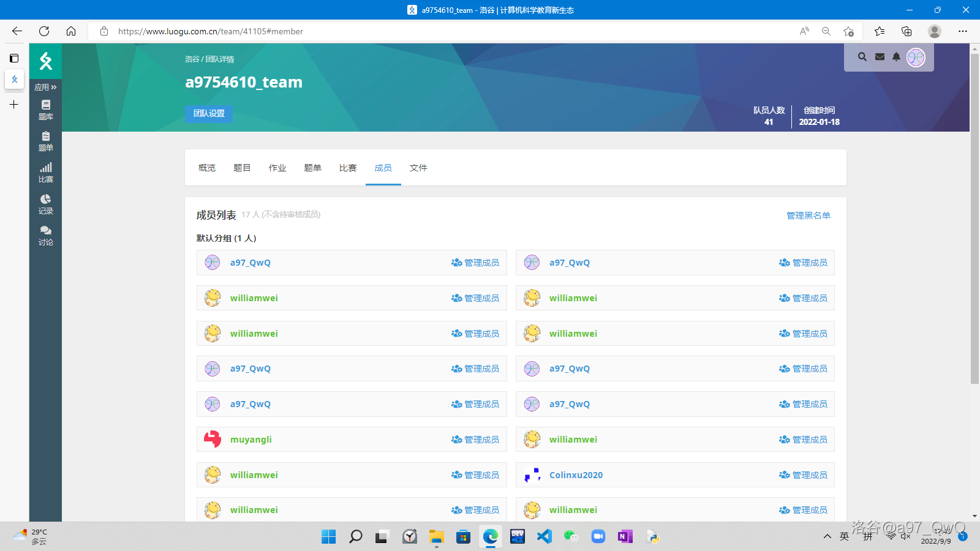
Task: Click 管理成员 in the muyangli row
Action: click(x=475, y=440)
